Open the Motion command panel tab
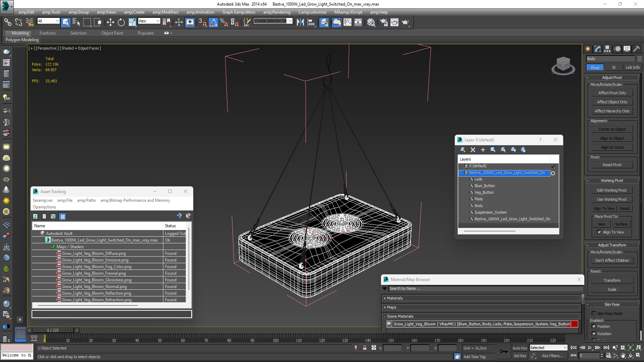The width and height of the screenshot is (644, 362). pyautogui.click(x=618, y=49)
